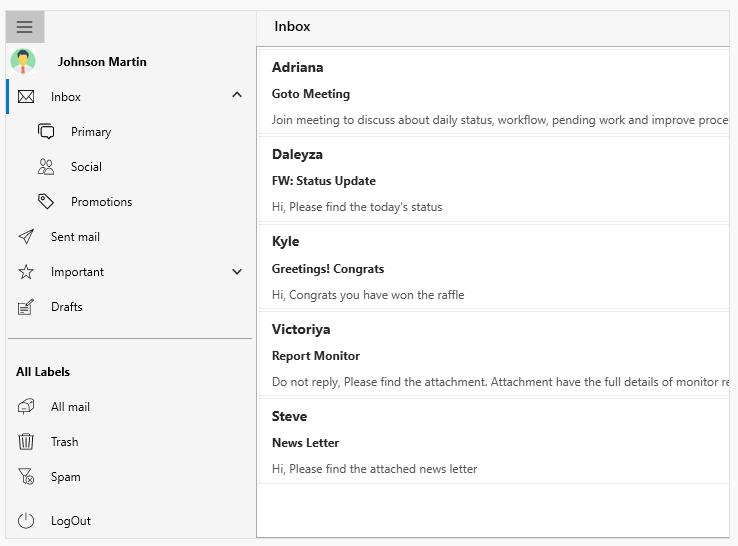Click the All mail mailbox icon
Screen dimensions: 738x546
click(x=26, y=406)
